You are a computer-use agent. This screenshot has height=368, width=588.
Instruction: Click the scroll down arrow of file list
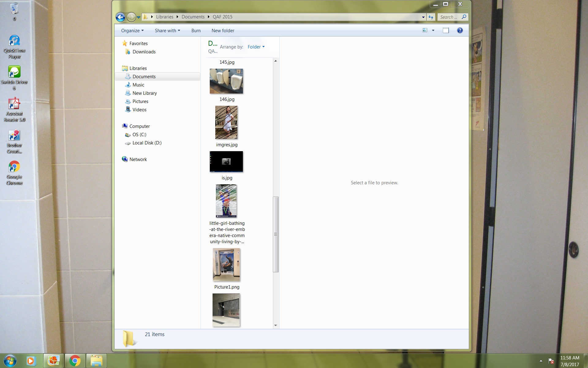276,325
